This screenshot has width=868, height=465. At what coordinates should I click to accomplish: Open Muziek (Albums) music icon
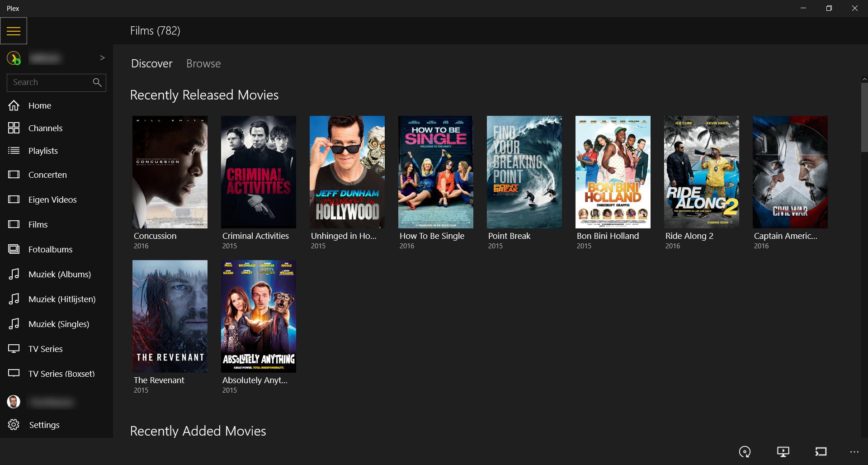14,274
